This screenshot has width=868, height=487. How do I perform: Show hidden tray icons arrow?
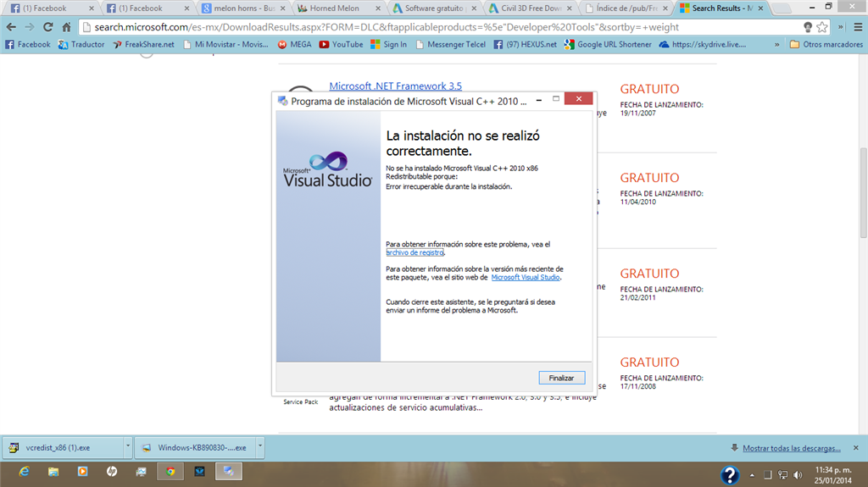click(x=752, y=475)
